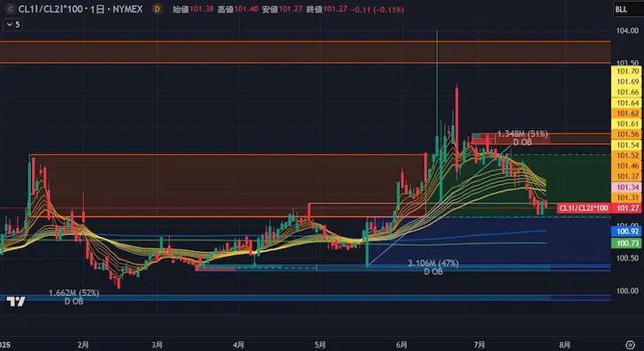644x351 pixels.
Task: Click the 5月 label on time axis
Action: click(320, 345)
